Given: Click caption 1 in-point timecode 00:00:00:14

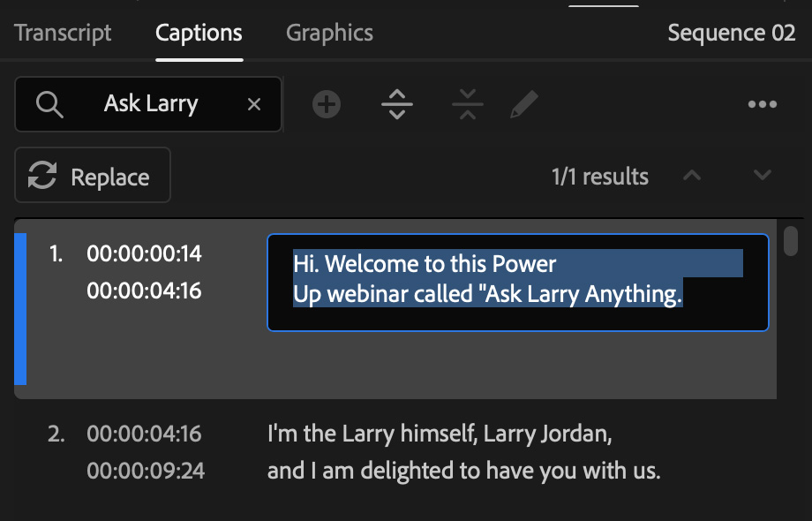Looking at the screenshot, I should pyautogui.click(x=144, y=254).
